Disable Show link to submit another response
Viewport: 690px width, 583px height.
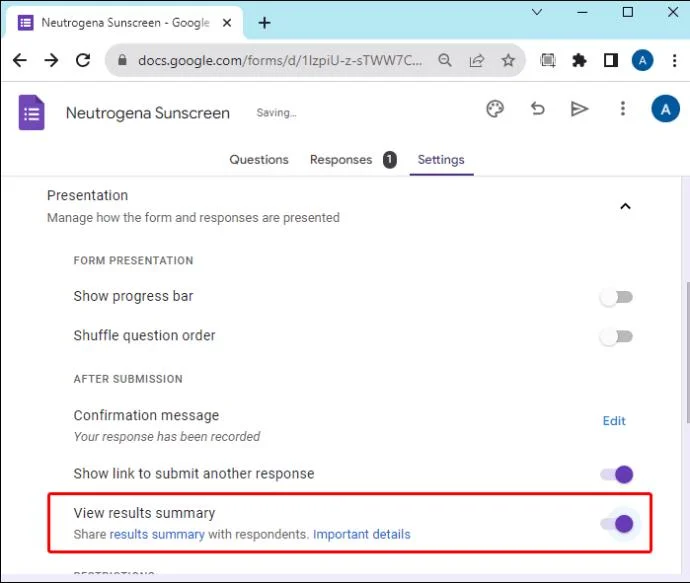(617, 475)
